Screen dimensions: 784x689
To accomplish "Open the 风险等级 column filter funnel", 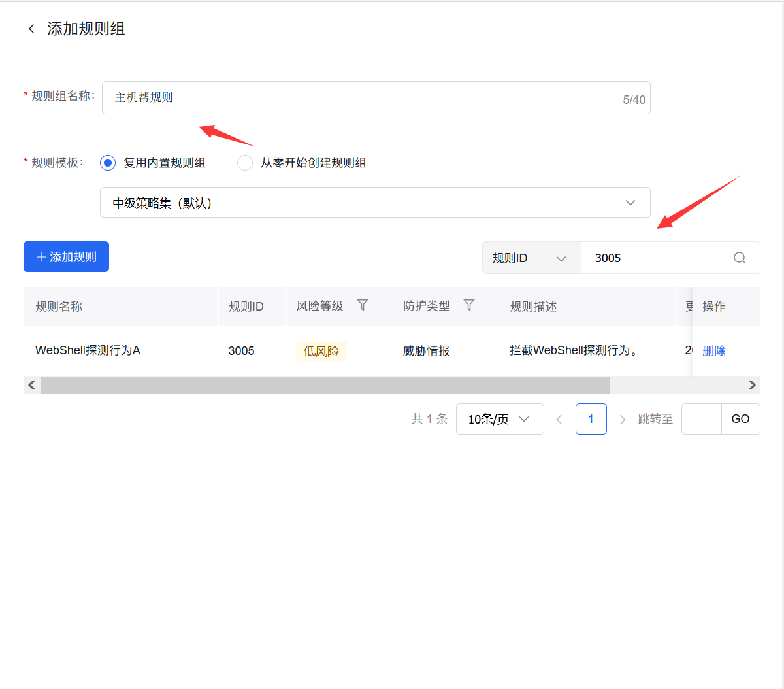I will [362, 305].
